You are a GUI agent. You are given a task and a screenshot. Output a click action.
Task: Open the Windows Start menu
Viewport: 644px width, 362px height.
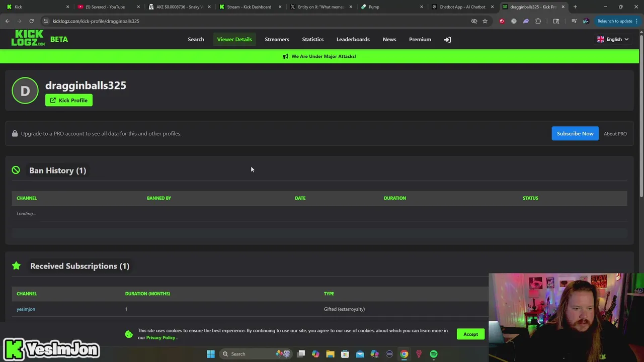[x=211, y=354]
